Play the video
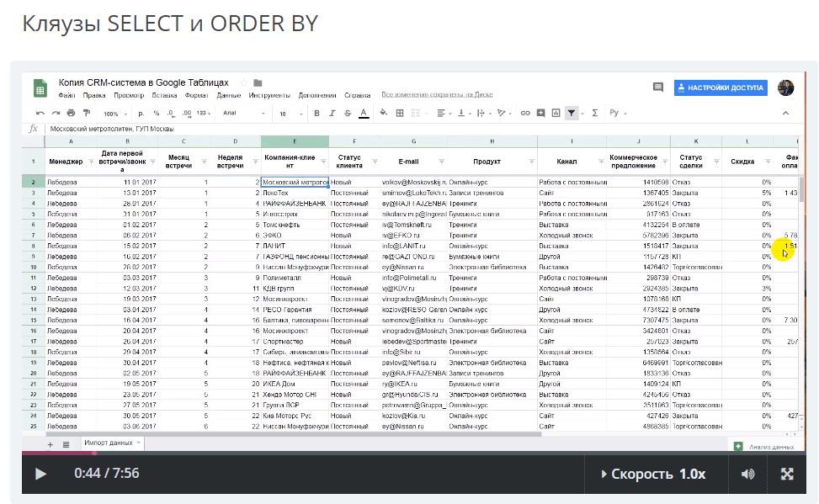 (x=40, y=474)
